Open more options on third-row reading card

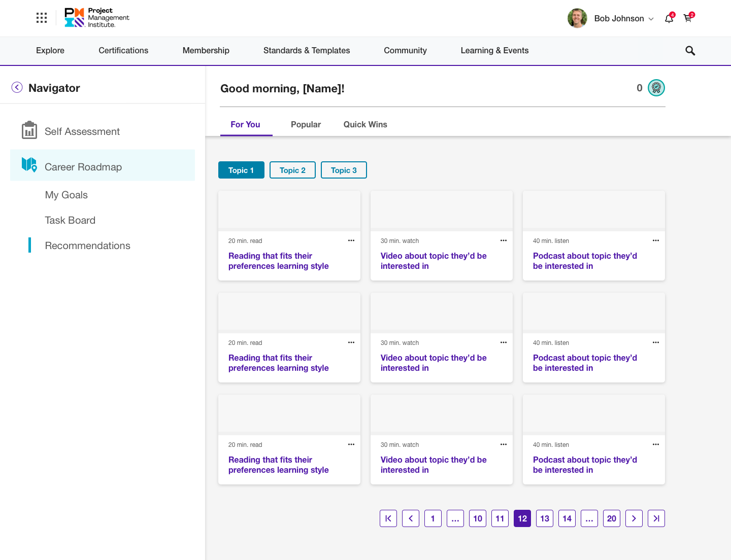click(x=351, y=444)
